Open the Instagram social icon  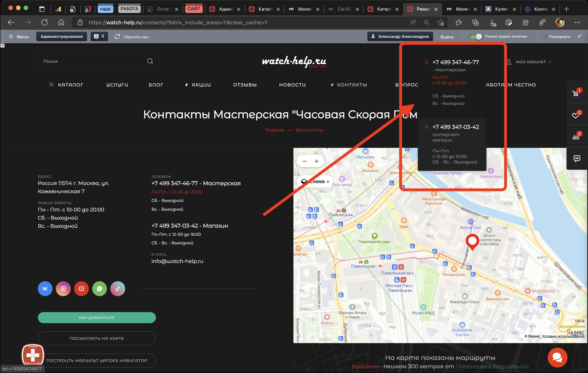pos(63,289)
